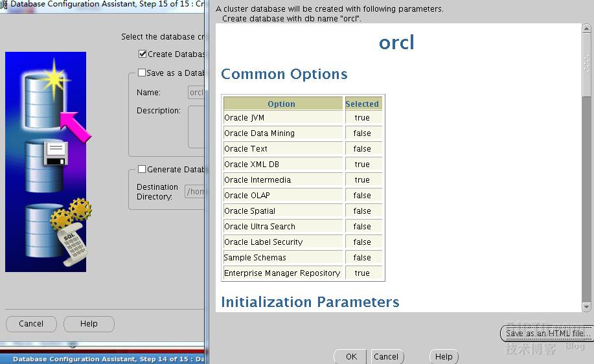594x364 pixels.
Task: Click the 'Option' column header
Action: (283, 104)
